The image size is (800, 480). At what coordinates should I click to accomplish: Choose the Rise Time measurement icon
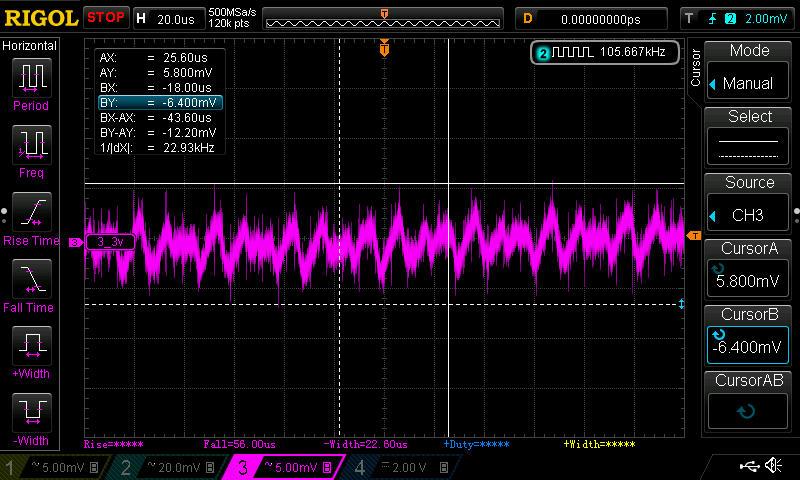pos(31,210)
